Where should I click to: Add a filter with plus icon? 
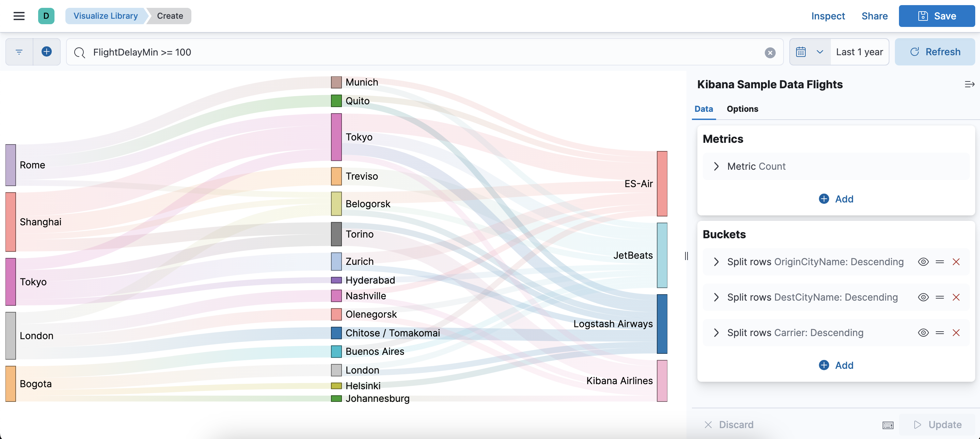(x=46, y=52)
